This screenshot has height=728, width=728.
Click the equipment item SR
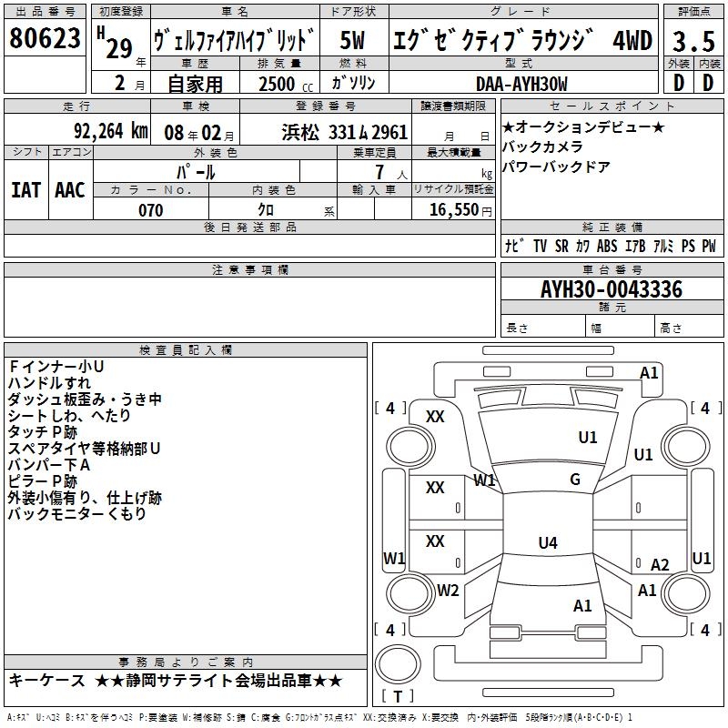pos(561,246)
